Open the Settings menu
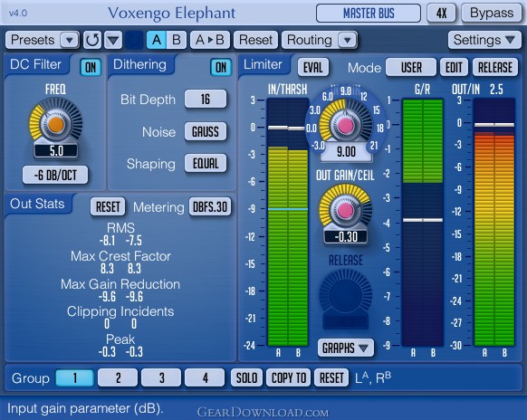 [484, 40]
